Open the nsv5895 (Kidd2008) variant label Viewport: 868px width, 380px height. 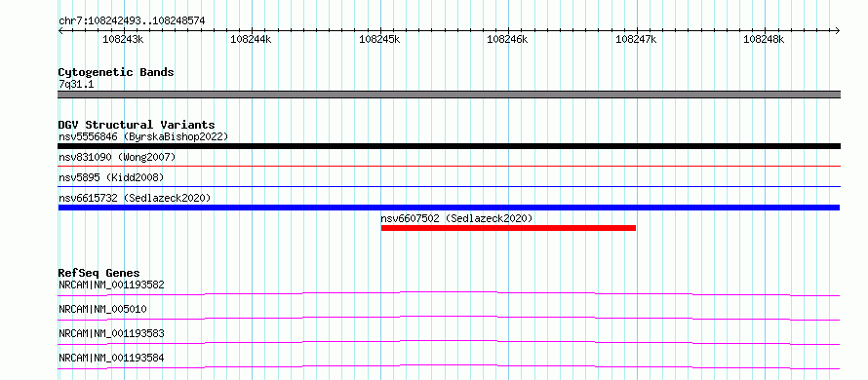(x=111, y=177)
